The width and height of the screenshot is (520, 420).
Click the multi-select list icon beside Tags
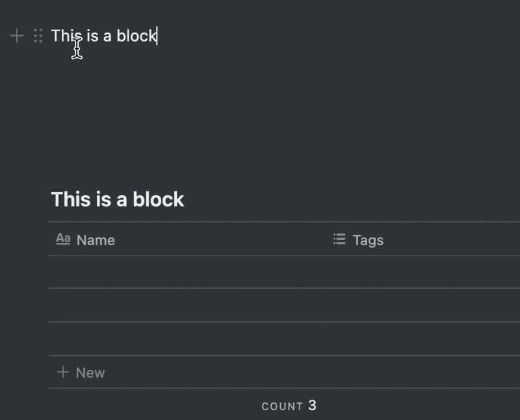coord(339,239)
